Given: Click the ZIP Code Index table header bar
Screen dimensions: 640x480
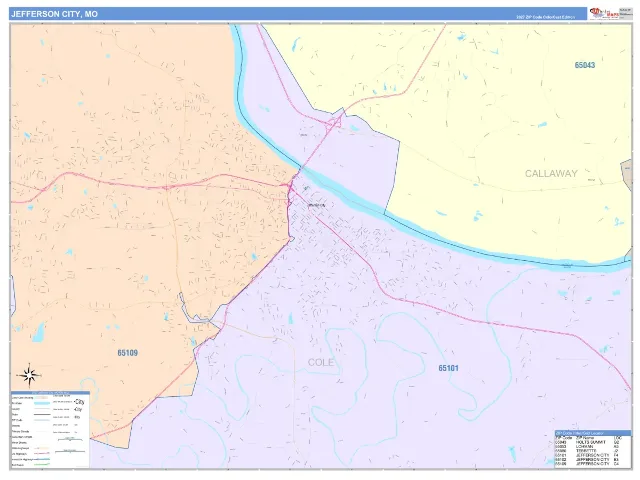Looking at the screenshot, I should (x=592, y=433).
